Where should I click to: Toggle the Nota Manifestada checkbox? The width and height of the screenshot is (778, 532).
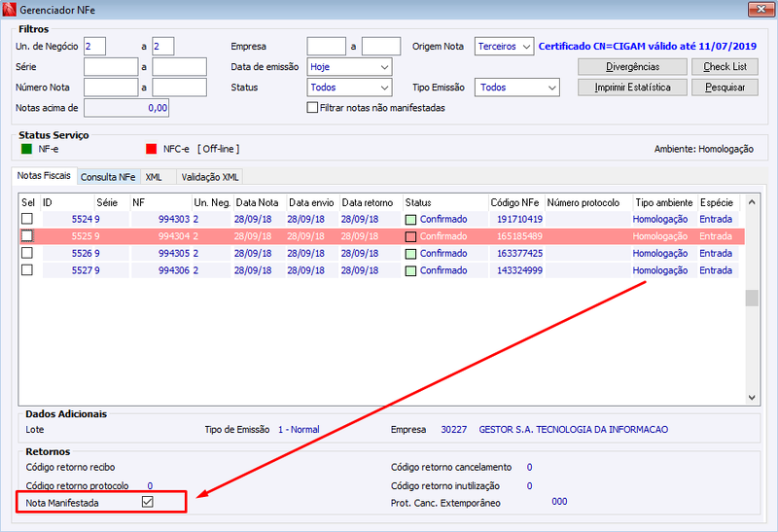pyautogui.click(x=148, y=502)
